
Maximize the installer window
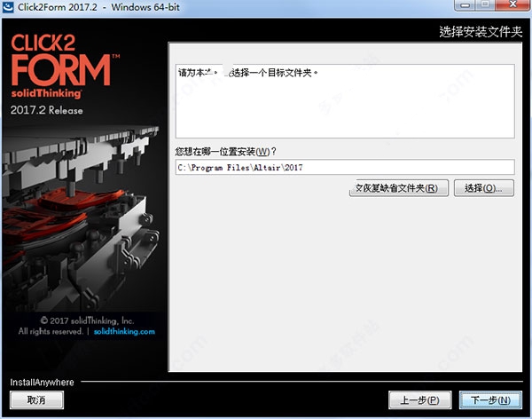(x=486, y=5)
